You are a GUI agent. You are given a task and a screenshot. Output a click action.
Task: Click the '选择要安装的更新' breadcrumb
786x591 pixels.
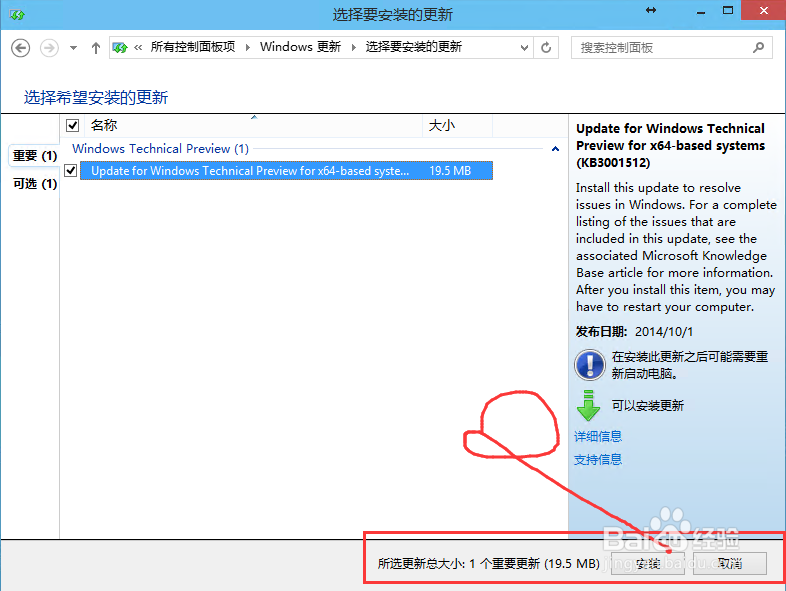pos(414,47)
